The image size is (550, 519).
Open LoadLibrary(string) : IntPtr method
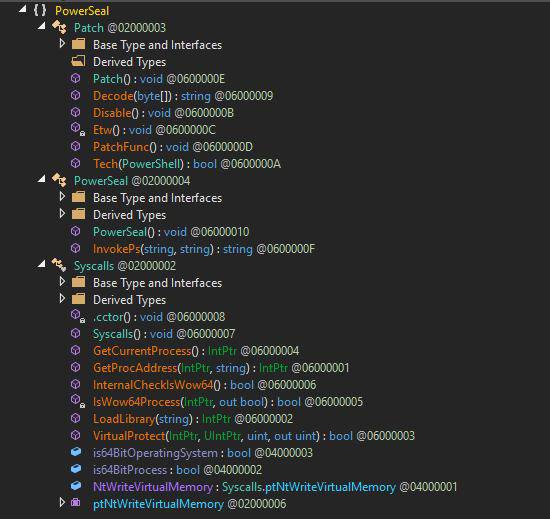pos(193,419)
